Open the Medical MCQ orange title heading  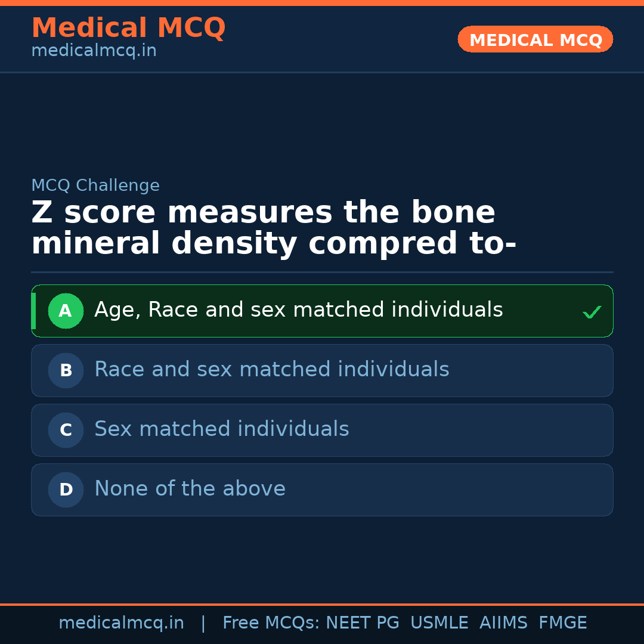[x=128, y=28]
